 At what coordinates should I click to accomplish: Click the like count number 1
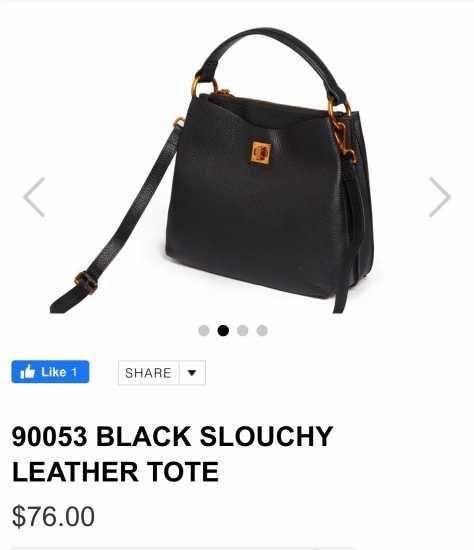point(74,372)
